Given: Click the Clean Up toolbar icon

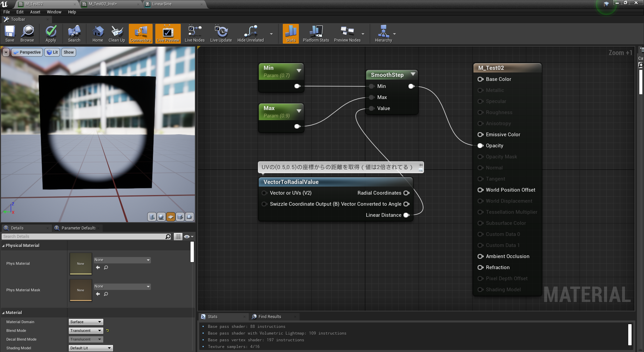Looking at the screenshot, I should (116, 34).
